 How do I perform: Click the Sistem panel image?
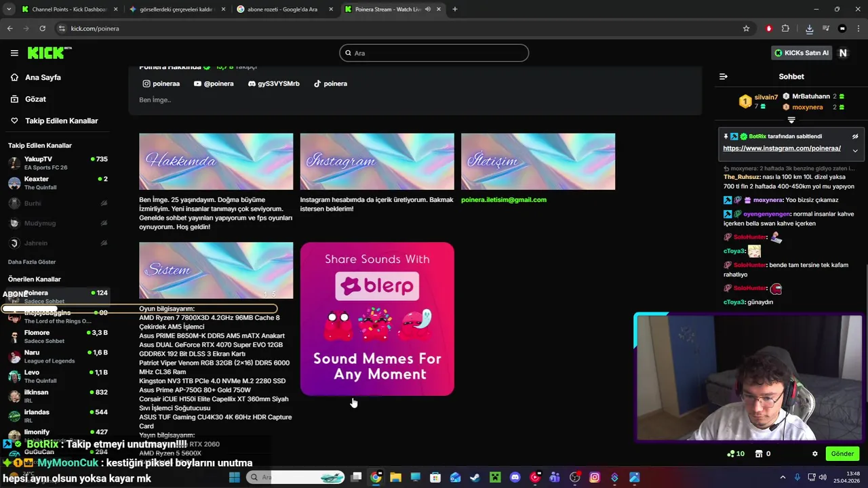click(x=216, y=270)
